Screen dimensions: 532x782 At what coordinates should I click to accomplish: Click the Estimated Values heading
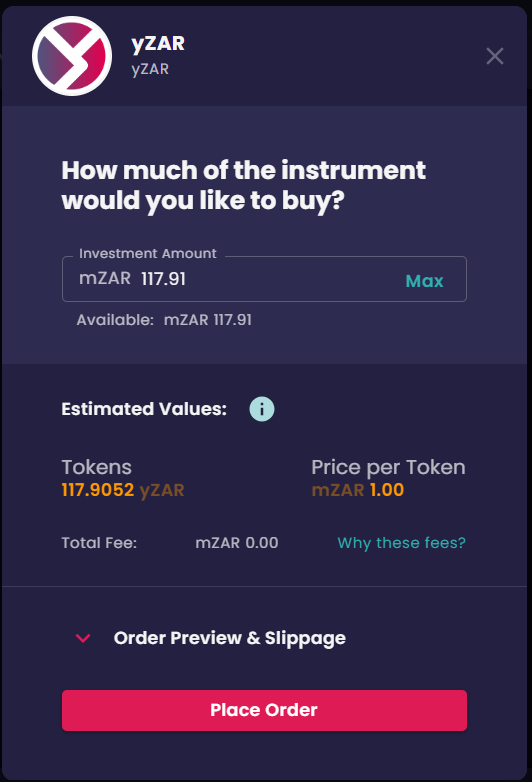pyautogui.click(x=144, y=409)
